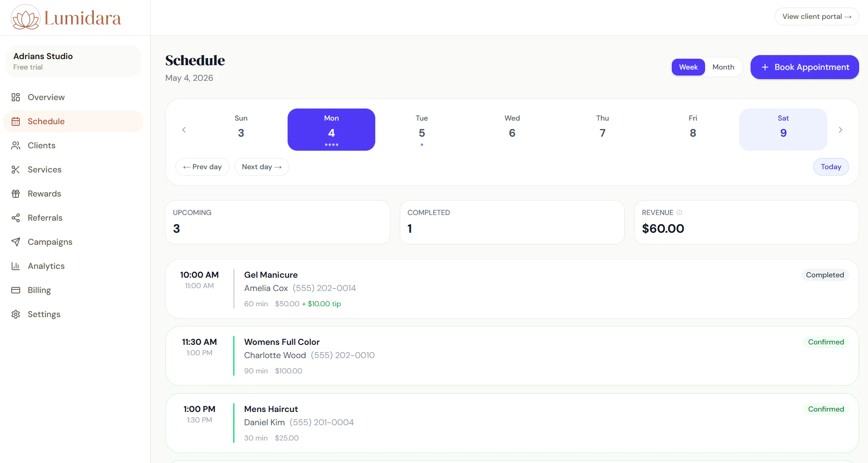Image resolution: width=868 pixels, height=463 pixels.
Task: Click the Lumidara lotus logo icon
Action: (26, 18)
